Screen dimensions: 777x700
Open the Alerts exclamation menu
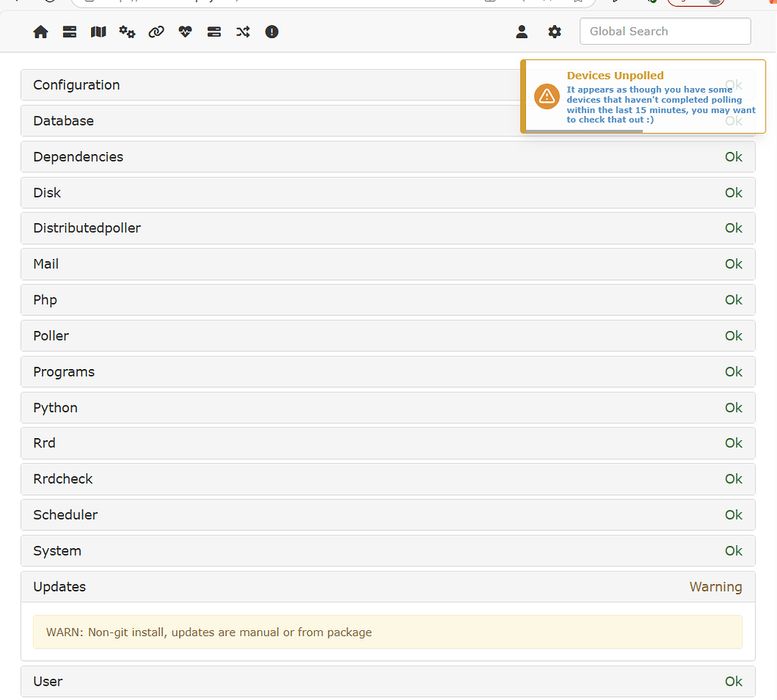[272, 32]
